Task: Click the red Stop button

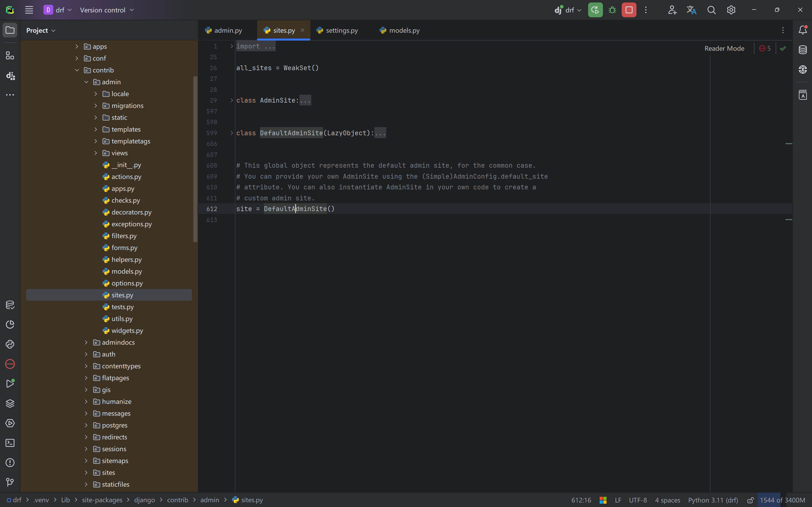Action: [x=629, y=10]
